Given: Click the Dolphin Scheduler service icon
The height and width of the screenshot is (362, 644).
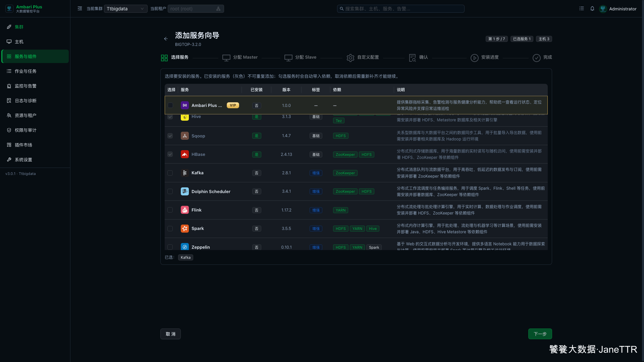Looking at the screenshot, I should coord(185,191).
